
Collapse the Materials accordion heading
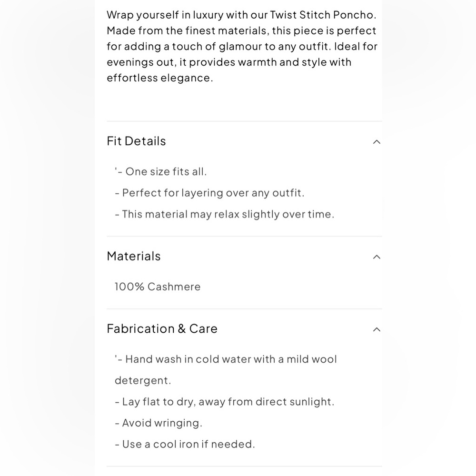[x=134, y=256]
